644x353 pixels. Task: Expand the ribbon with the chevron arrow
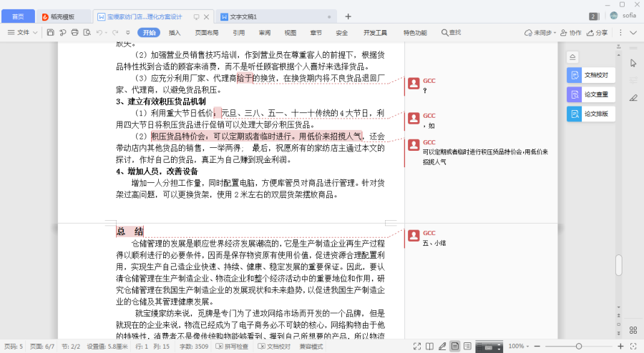633,32
